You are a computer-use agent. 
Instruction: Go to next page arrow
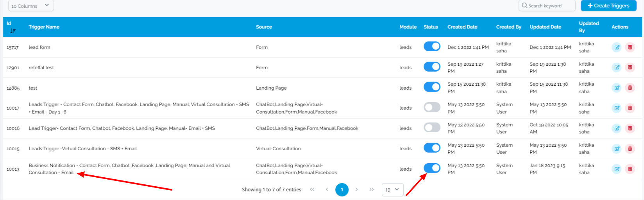pos(356,189)
